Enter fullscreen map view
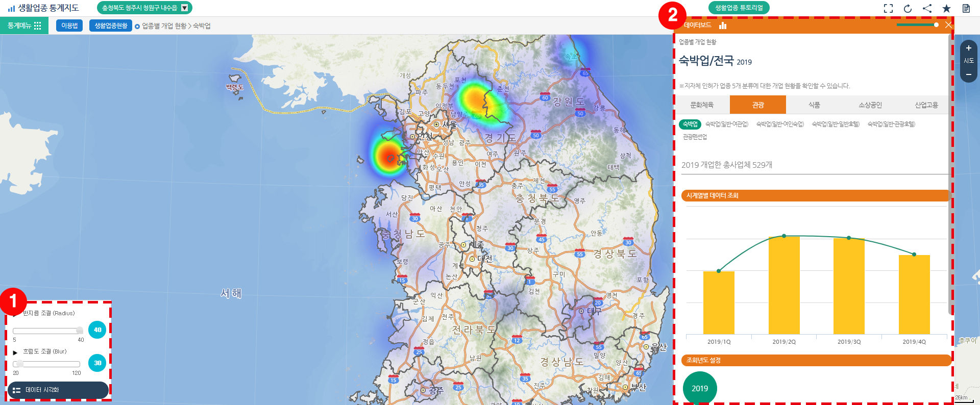 (x=888, y=8)
